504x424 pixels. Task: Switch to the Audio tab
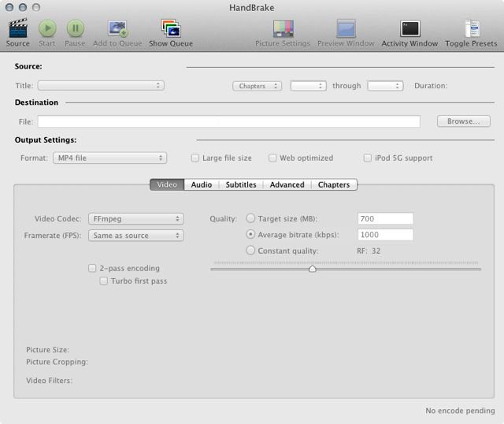click(202, 184)
